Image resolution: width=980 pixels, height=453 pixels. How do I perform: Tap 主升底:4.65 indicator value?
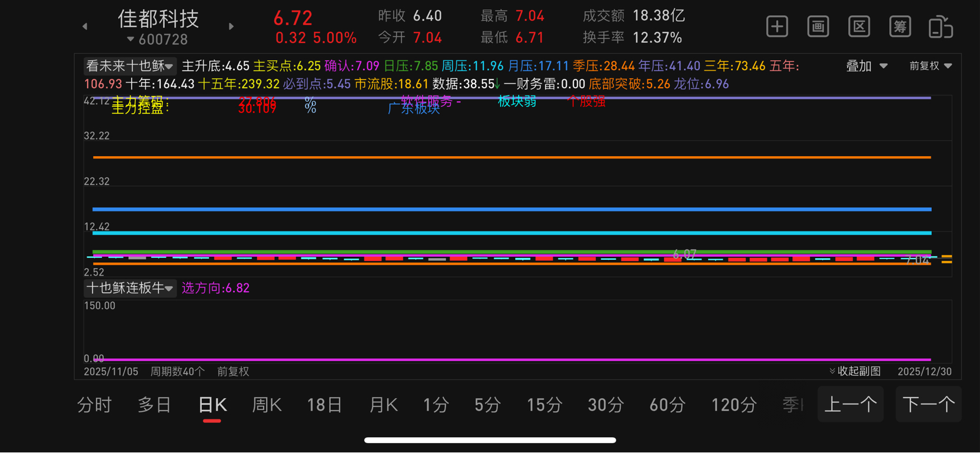click(215, 66)
